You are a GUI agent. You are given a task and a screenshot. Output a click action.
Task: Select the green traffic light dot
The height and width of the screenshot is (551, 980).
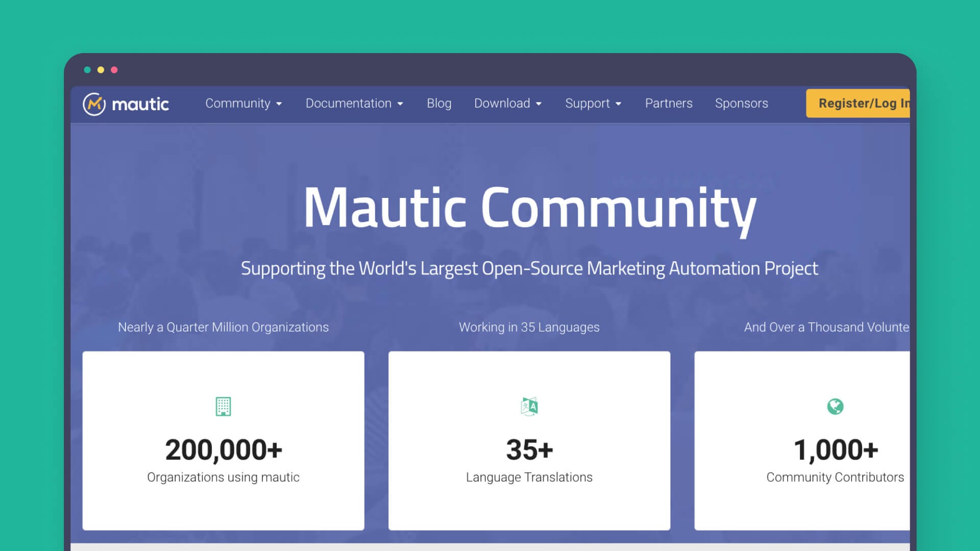point(88,70)
